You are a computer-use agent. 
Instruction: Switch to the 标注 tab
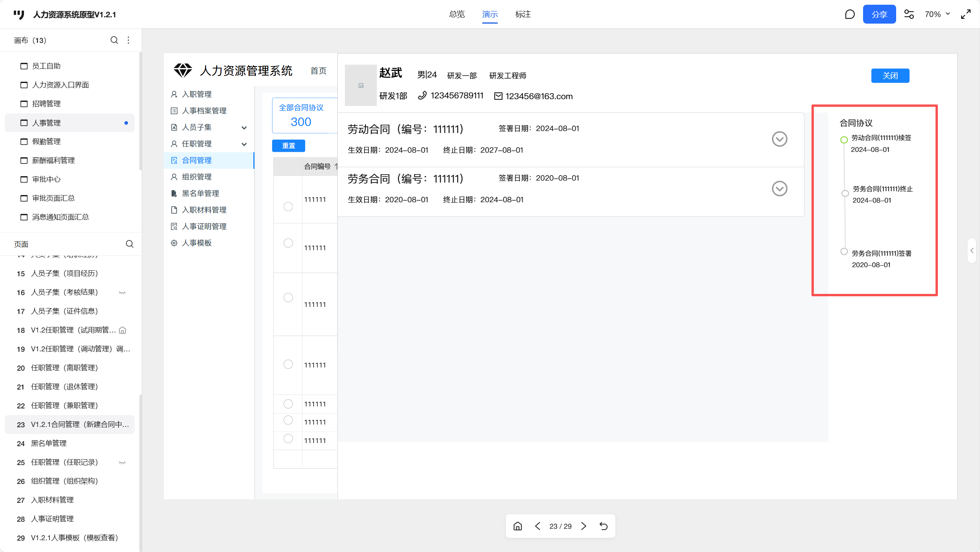[x=523, y=15]
